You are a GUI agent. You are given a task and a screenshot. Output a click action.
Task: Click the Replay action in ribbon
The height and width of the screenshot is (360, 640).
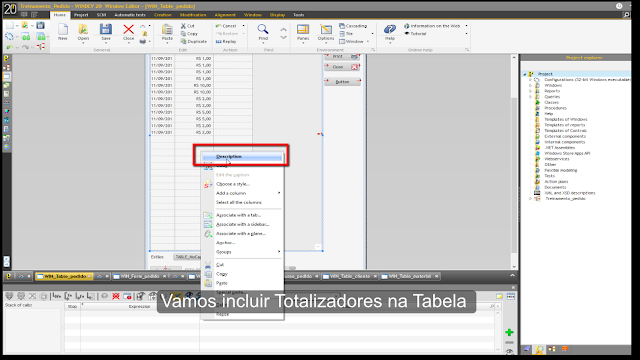click(226, 41)
